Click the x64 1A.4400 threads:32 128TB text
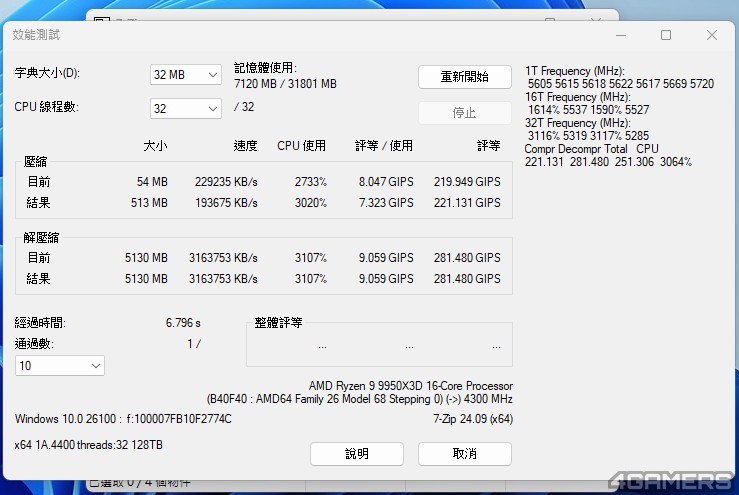739x495 pixels. click(89, 445)
